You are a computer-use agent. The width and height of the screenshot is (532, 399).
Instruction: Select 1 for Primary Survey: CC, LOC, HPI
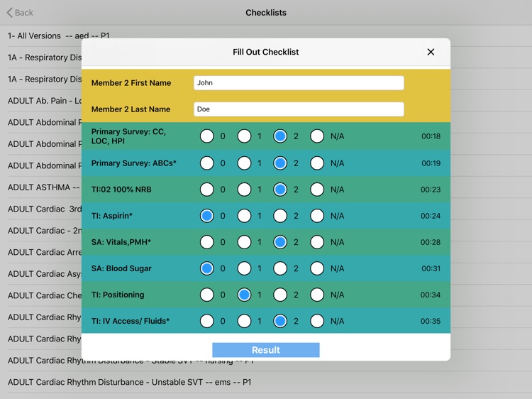click(x=244, y=136)
